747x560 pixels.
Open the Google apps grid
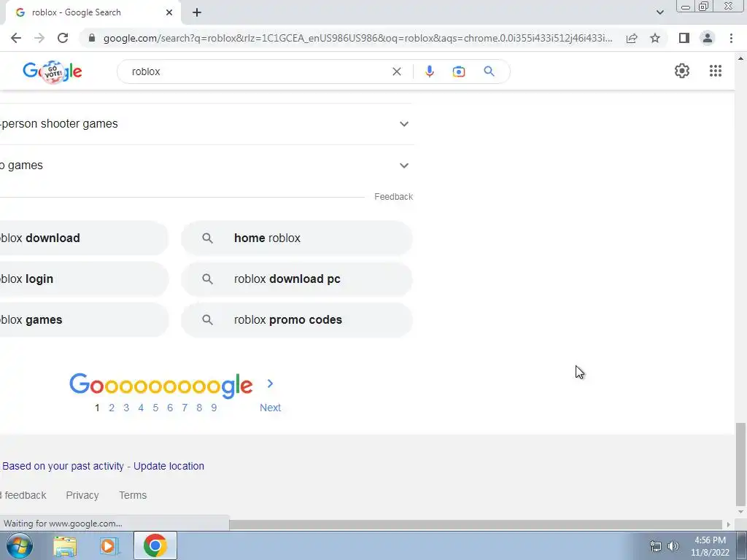pos(715,71)
